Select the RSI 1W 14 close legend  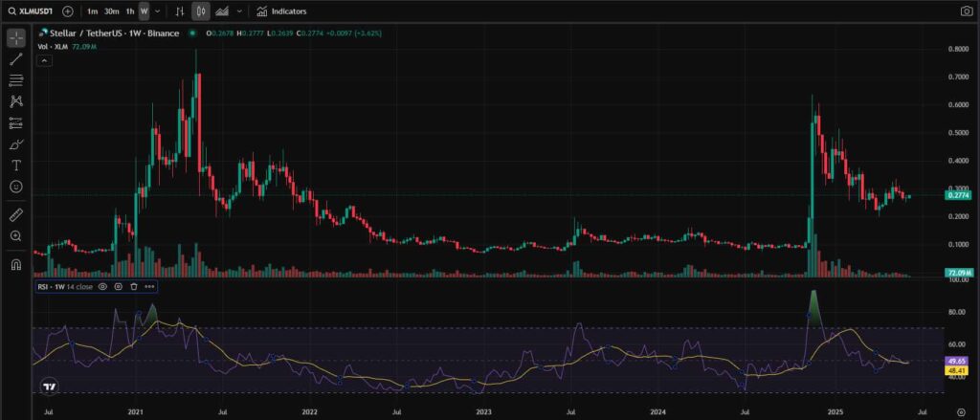(x=65, y=287)
